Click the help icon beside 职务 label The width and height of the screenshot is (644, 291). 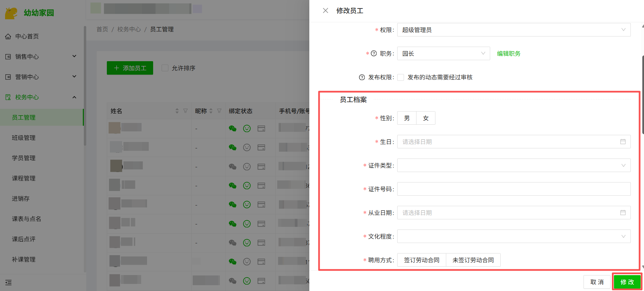tap(374, 53)
